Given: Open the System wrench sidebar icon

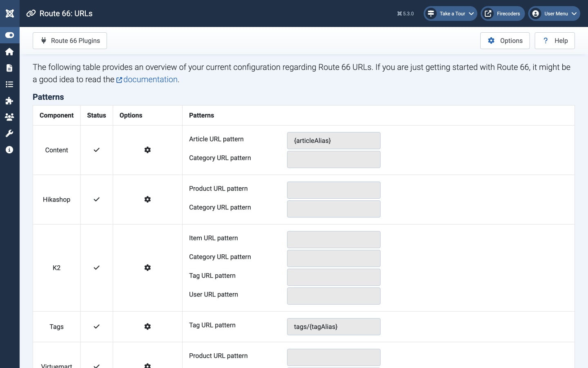Looking at the screenshot, I should click(x=9, y=133).
